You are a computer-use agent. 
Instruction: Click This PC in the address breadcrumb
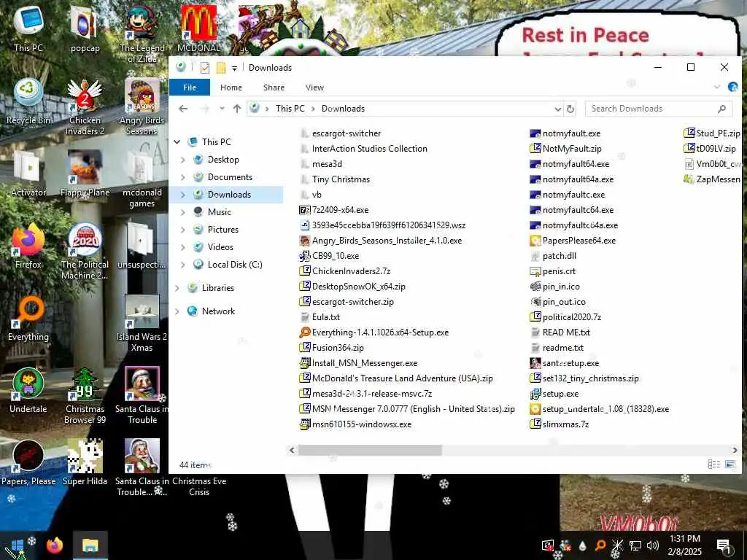[290, 109]
